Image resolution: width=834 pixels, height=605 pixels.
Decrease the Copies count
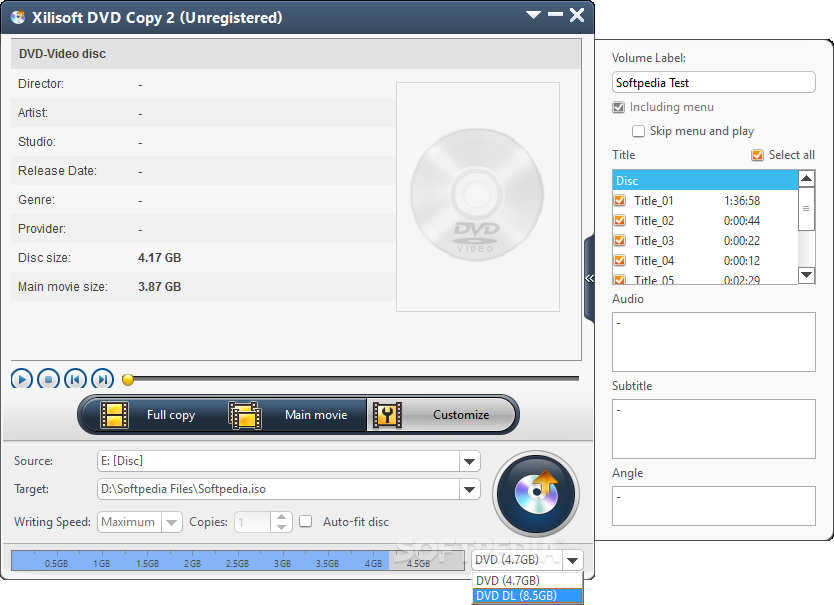281,527
